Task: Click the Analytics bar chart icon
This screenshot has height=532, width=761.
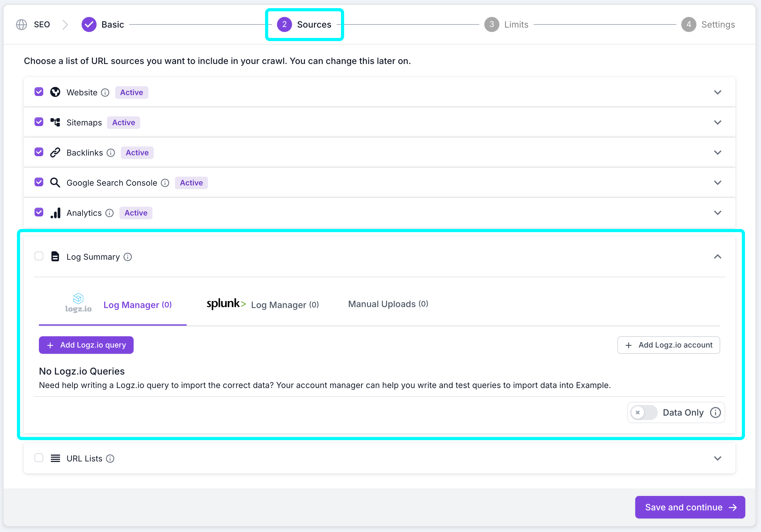Action: (x=55, y=212)
